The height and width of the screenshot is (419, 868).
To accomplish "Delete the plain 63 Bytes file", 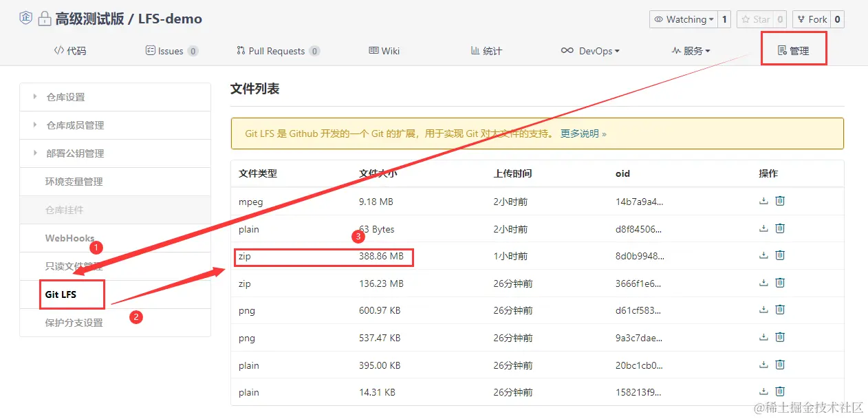I will click(780, 228).
